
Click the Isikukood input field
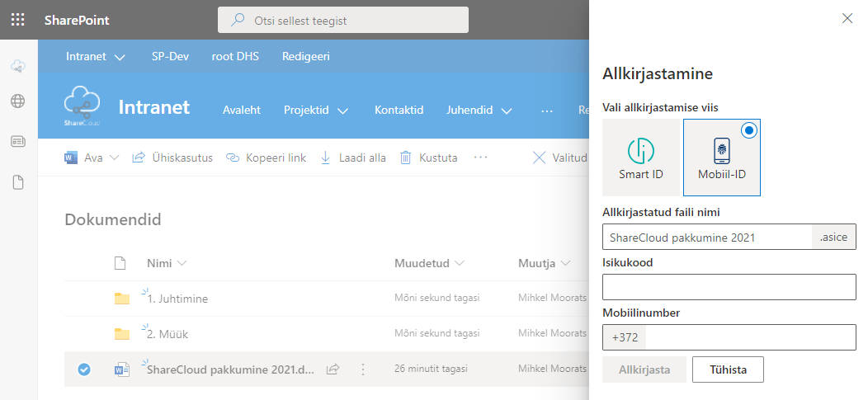729,287
